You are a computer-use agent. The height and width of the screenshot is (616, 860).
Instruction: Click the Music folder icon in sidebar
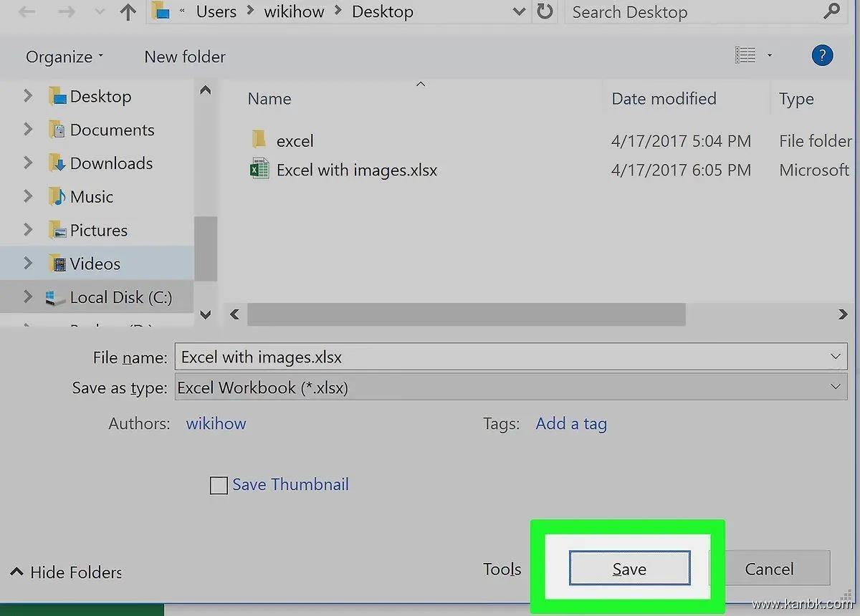[57, 197]
